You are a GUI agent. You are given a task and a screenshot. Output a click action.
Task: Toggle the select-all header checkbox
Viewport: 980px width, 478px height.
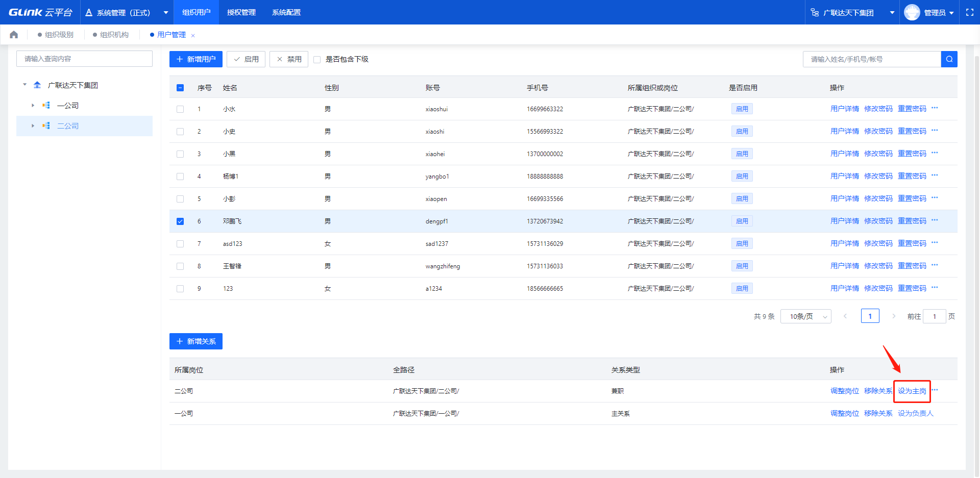coord(180,88)
